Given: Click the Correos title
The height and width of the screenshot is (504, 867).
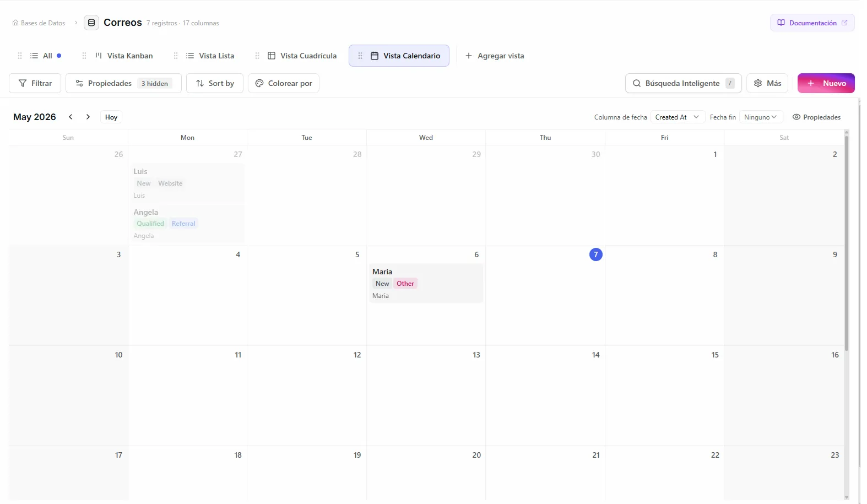Looking at the screenshot, I should [x=123, y=23].
